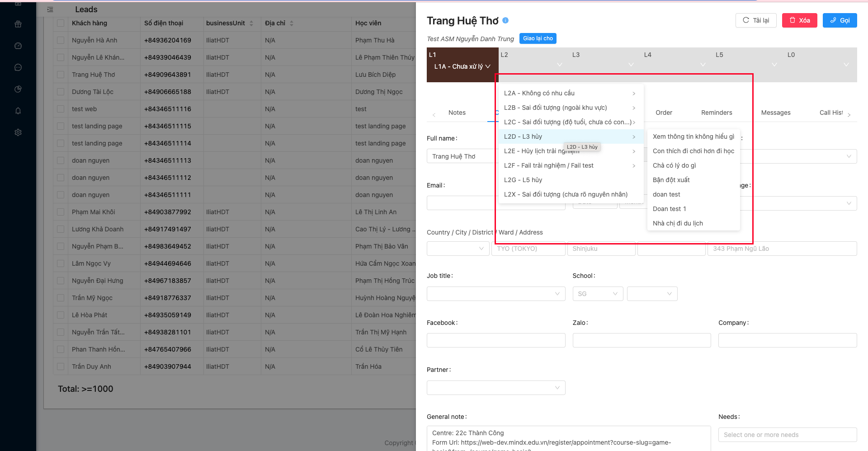Tick checkbox for Nguyễn Hà Anh row
Screen dimensions: 868x451
(61, 40)
